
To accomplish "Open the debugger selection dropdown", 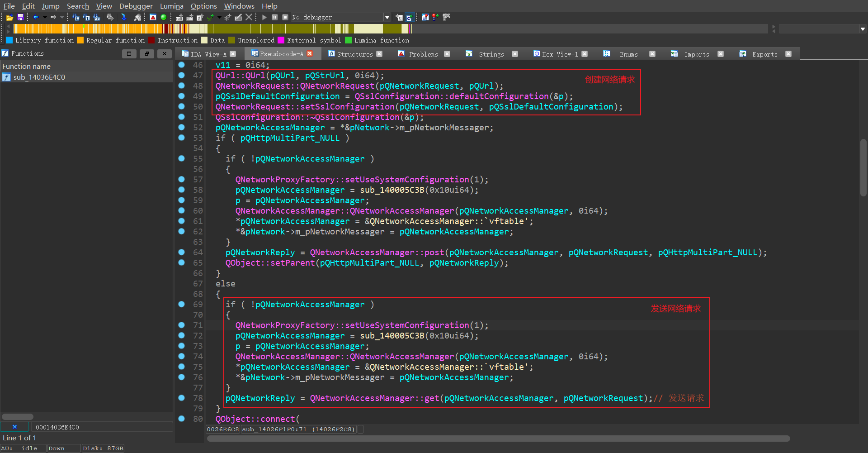I will tap(387, 17).
